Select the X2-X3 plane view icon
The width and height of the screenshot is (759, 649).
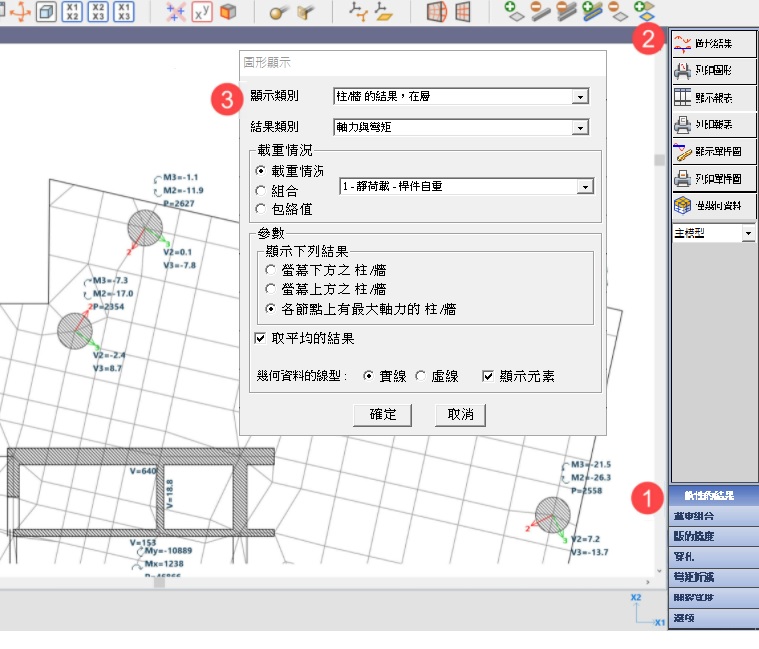click(x=98, y=11)
